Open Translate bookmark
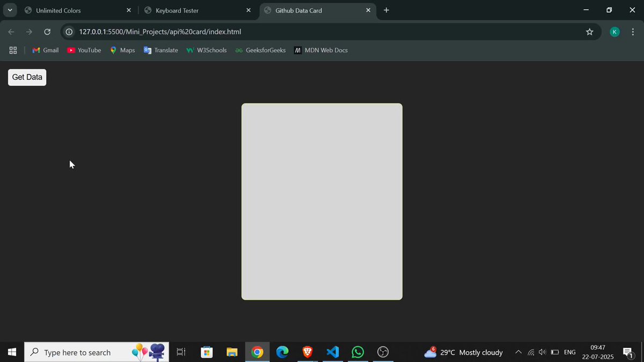Image resolution: width=644 pixels, height=362 pixels. pos(160,50)
